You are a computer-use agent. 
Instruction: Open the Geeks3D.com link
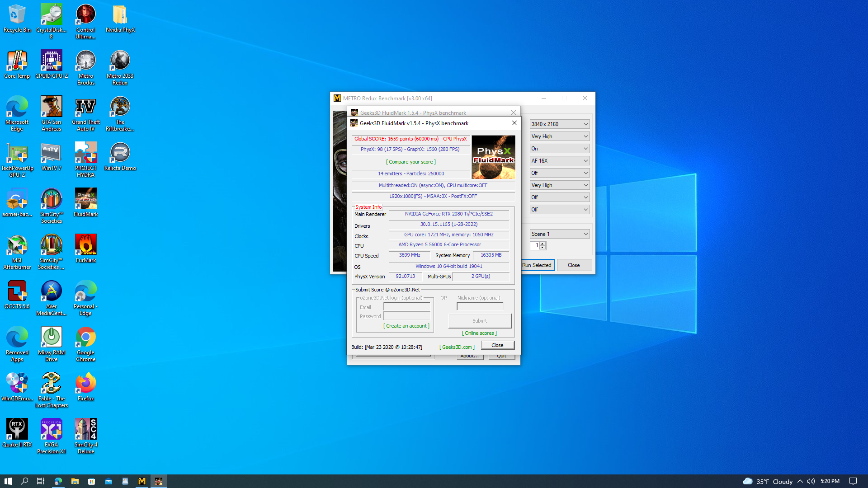tap(457, 347)
